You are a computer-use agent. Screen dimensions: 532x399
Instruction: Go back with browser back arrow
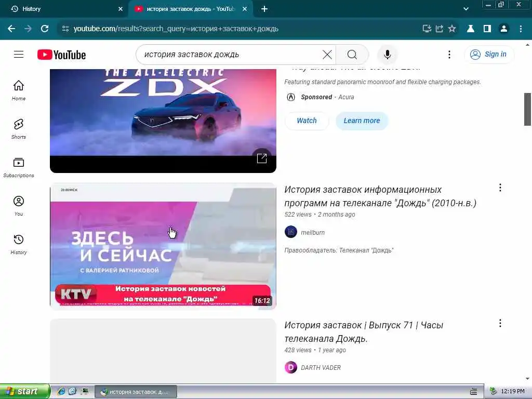click(11, 29)
